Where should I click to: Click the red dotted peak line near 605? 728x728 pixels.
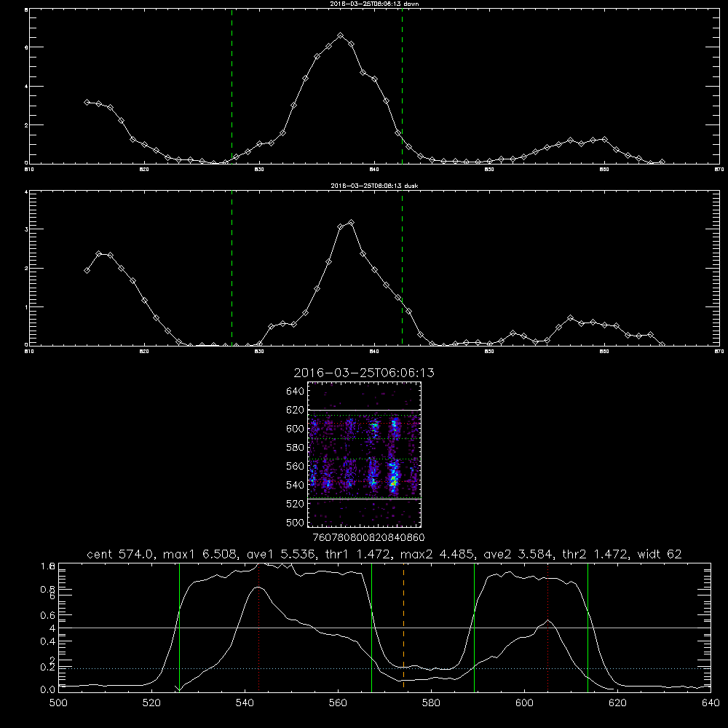548,628
